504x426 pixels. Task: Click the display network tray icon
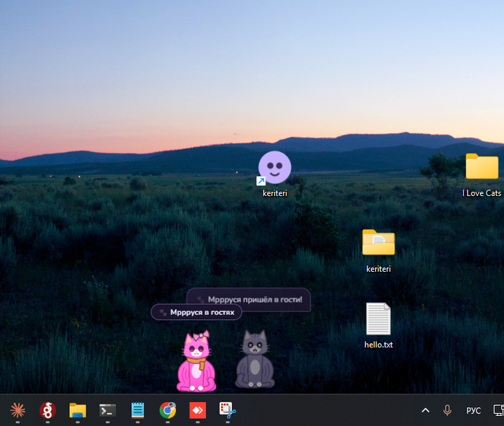498,410
